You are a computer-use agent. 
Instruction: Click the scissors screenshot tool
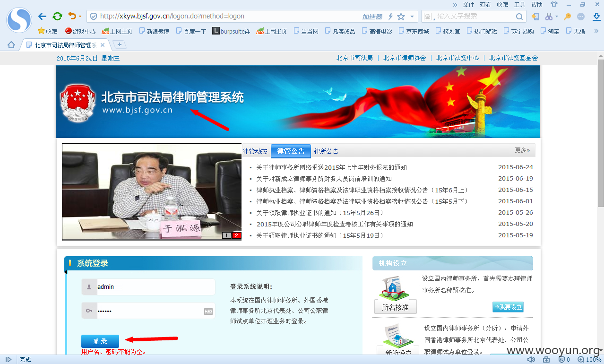(548, 17)
